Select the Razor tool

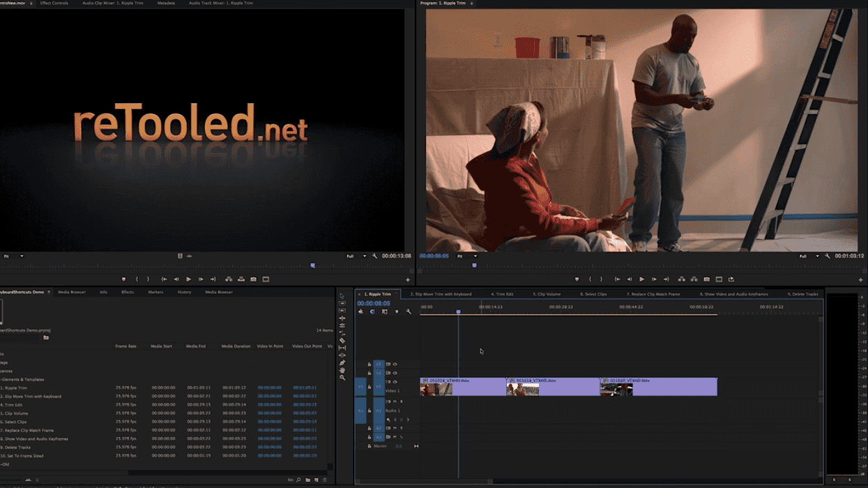(x=342, y=340)
